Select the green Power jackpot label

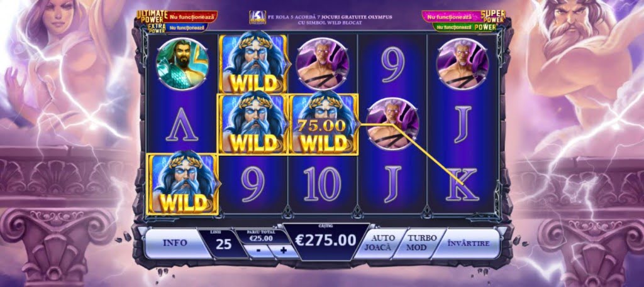[486, 28]
